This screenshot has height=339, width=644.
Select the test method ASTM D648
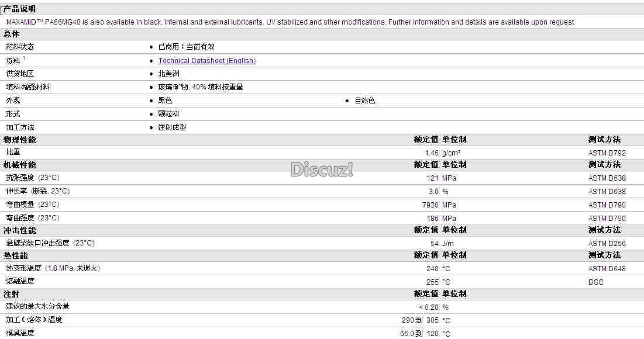click(x=607, y=269)
